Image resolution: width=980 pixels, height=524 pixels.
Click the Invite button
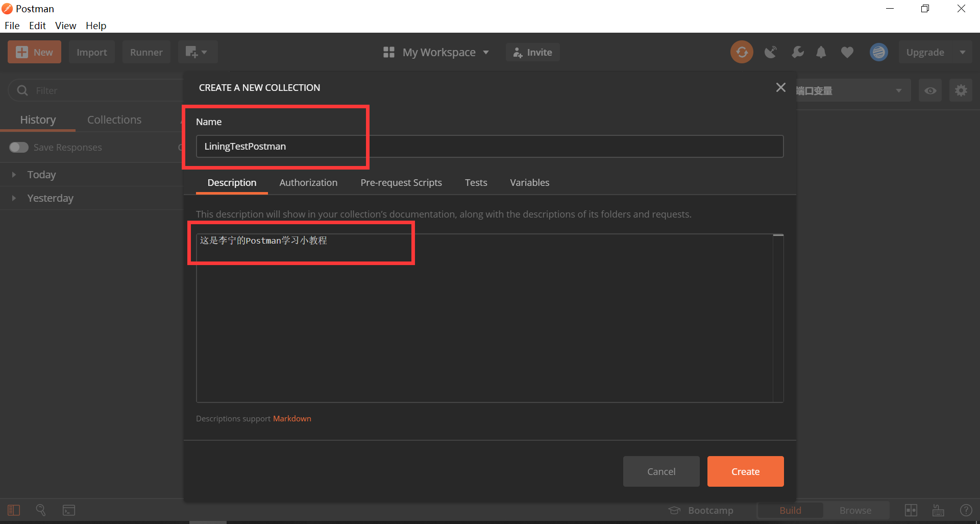click(532, 52)
